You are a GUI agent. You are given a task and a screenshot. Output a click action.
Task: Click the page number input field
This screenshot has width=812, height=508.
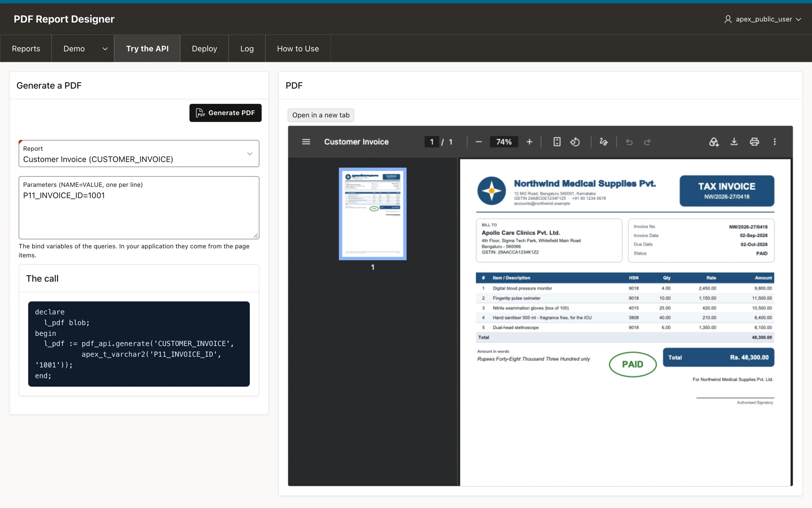tap(432, 142)
